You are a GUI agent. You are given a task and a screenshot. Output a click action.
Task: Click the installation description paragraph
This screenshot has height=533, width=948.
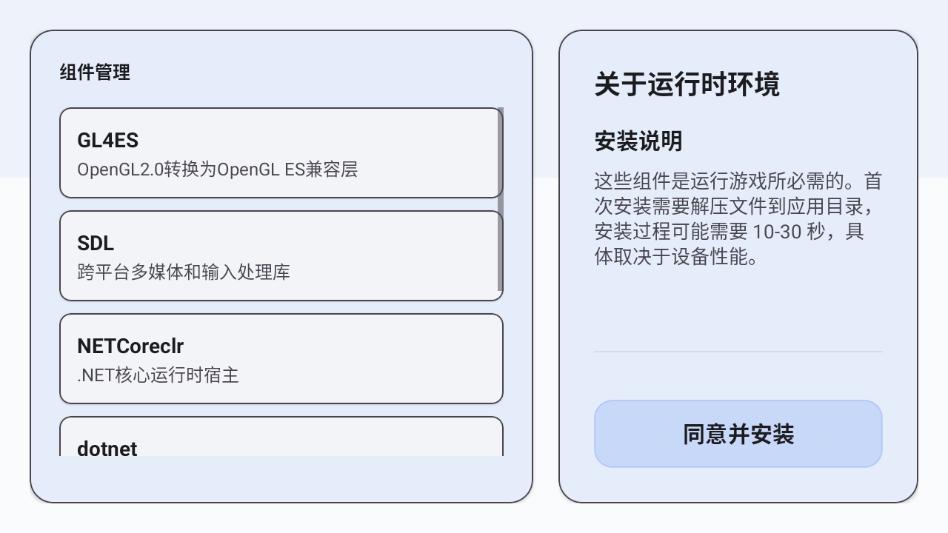[x=738, y=220]
